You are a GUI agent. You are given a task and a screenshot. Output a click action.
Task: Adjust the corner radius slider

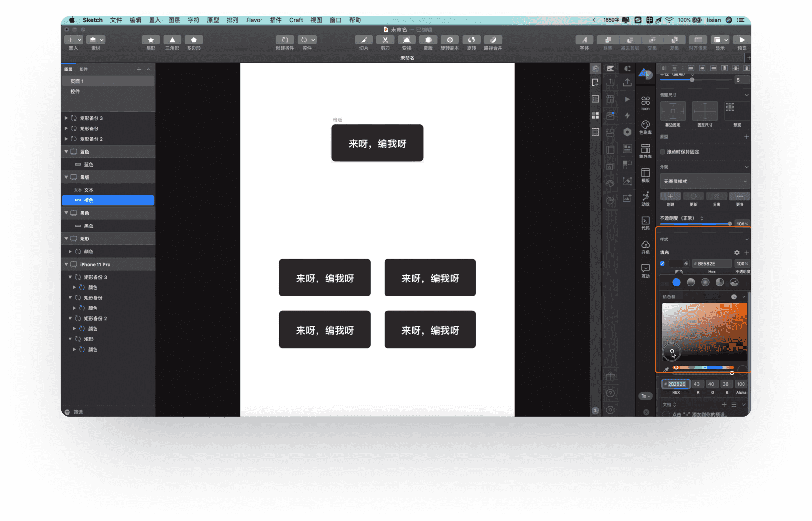coord(695,80)
